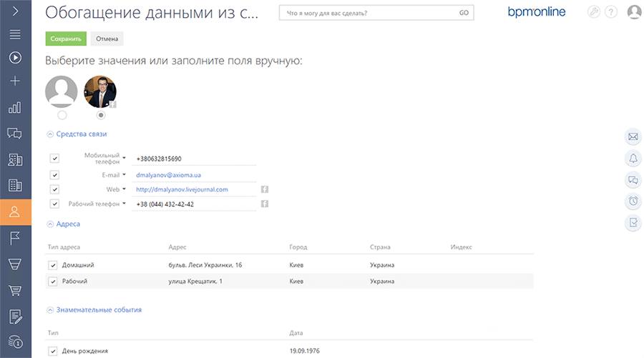Open the reminders clock panel
644x358 pixels.
click(633, 201)
